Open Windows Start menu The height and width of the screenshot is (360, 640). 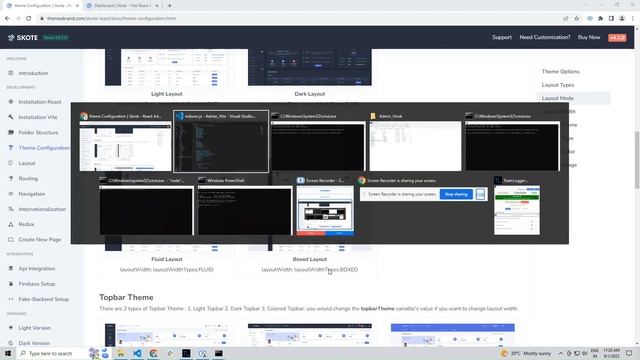[8, 353]
